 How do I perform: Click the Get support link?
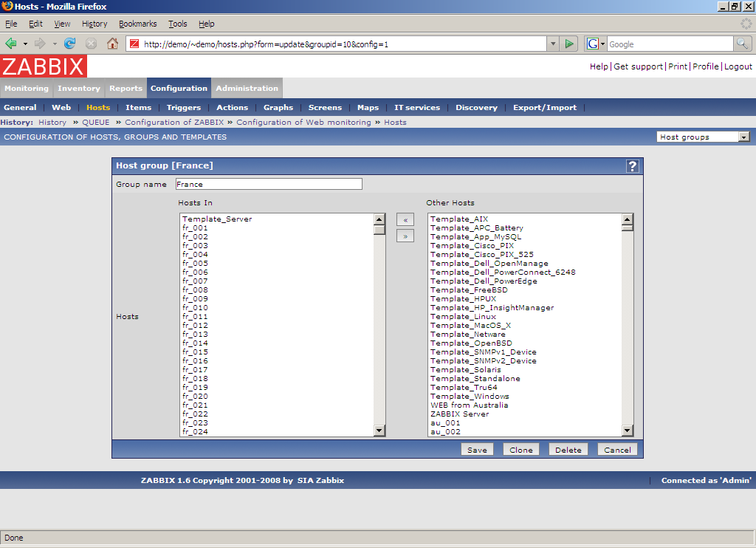point(638,66)
